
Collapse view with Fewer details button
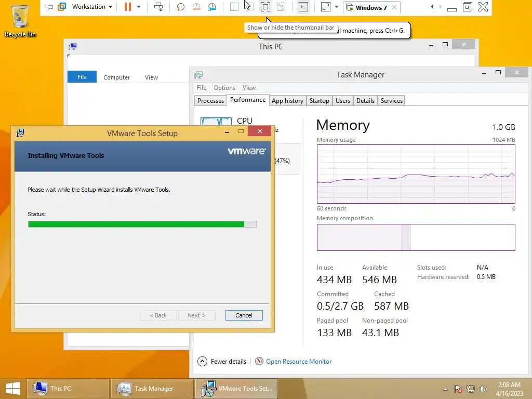(x=222, y=362)
